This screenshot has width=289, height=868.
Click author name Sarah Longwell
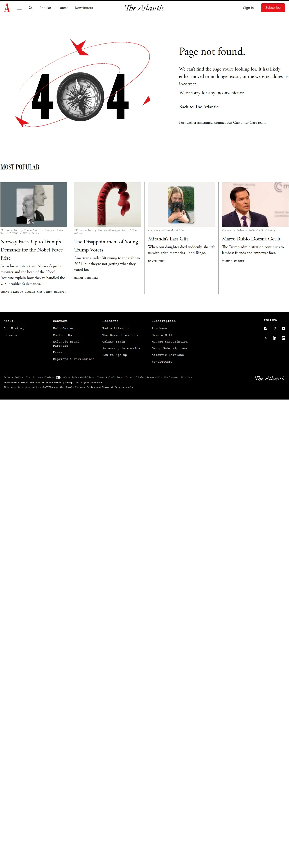[x=86, y=278]
